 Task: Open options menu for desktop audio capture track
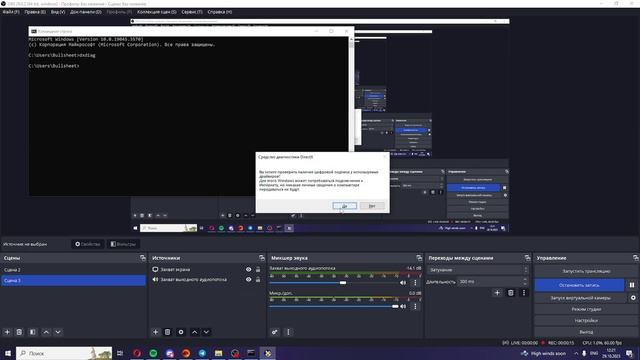pos(416,282)
